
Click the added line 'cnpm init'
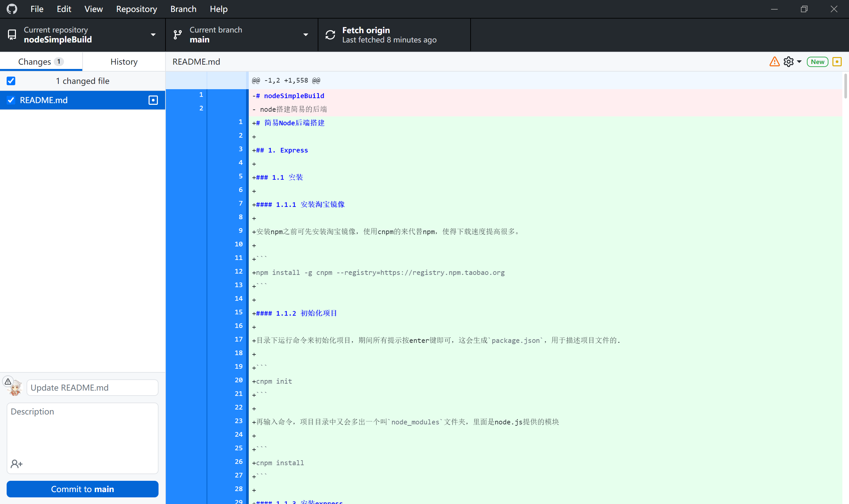[x=272, y=381]
